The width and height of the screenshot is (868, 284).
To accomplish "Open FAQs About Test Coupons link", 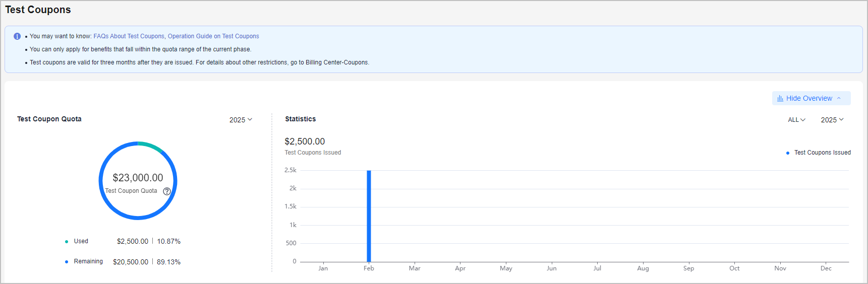I will pyautogui.click(x=129, y=36).
